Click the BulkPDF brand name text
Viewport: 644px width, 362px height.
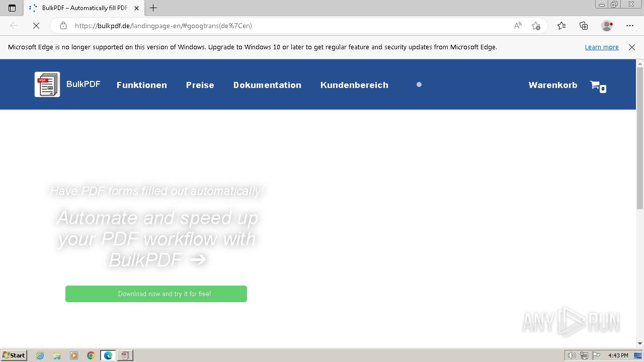tap(83, 84)
